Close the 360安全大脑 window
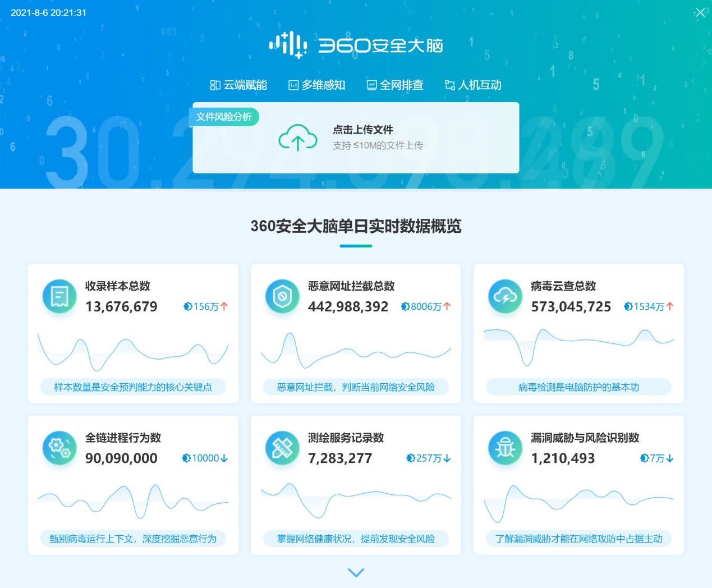Screen dimensions: 712x588 (700, 12)
